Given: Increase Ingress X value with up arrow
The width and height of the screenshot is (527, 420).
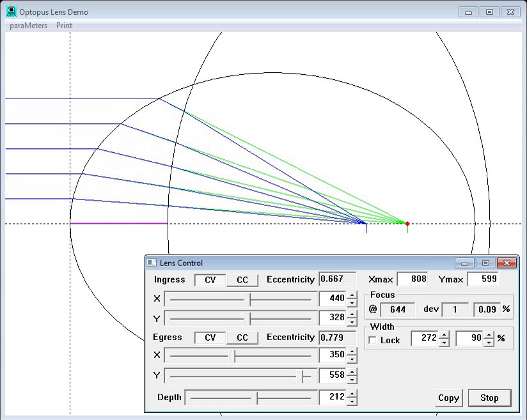Looking at the screenshot, I should pos(352,295).
